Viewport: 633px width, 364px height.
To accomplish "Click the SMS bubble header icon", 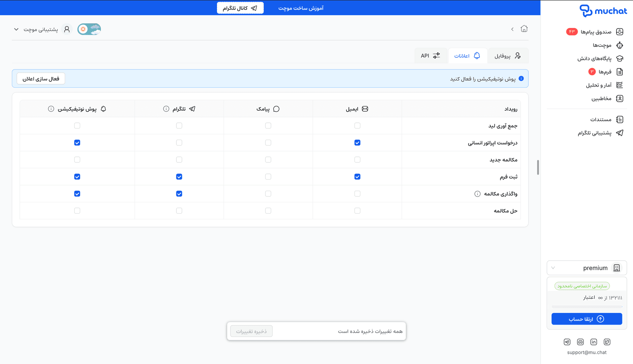I will [276, 109].
